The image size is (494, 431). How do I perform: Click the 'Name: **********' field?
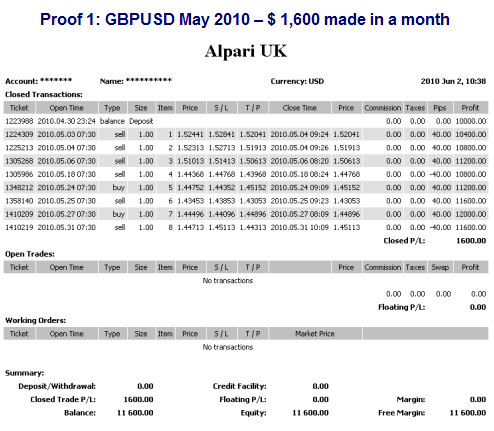pyautogui.click(x=136, y=81)
